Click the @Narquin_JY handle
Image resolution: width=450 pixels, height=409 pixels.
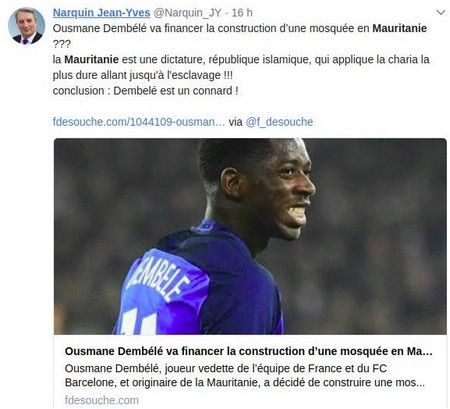pos(187,13)
